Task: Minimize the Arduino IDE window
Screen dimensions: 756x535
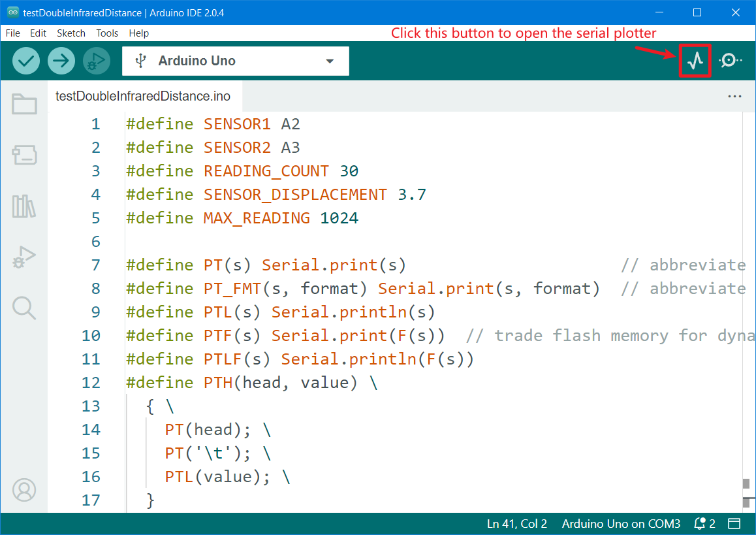Action: [x=659, y=12]
